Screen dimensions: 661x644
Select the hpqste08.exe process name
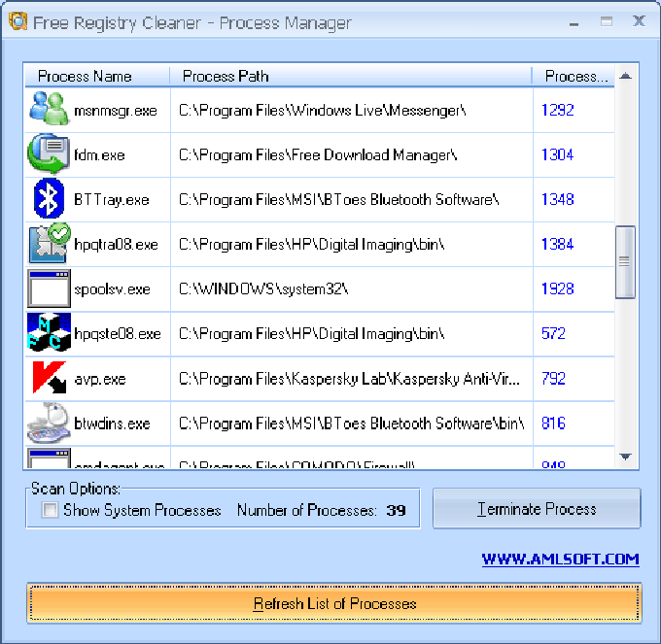(118, 334)
